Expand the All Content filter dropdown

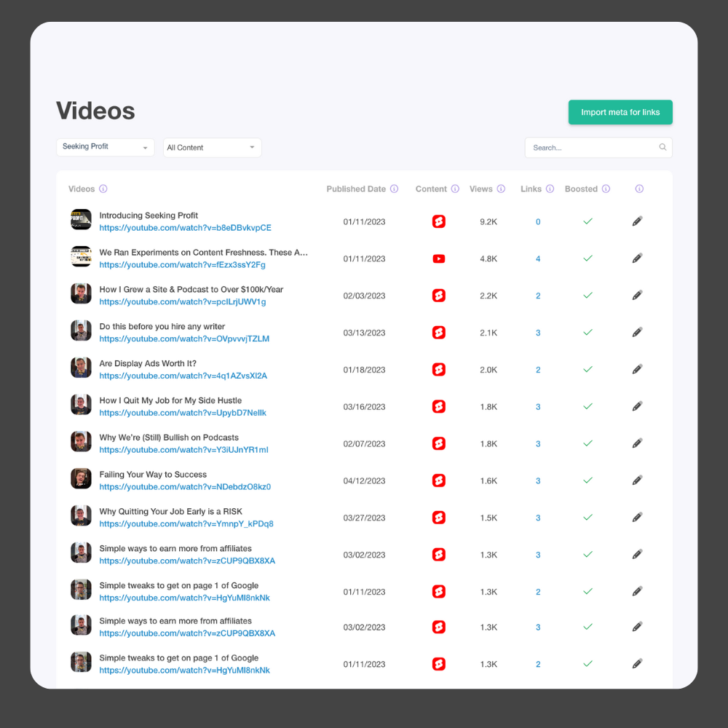(212, 148)
